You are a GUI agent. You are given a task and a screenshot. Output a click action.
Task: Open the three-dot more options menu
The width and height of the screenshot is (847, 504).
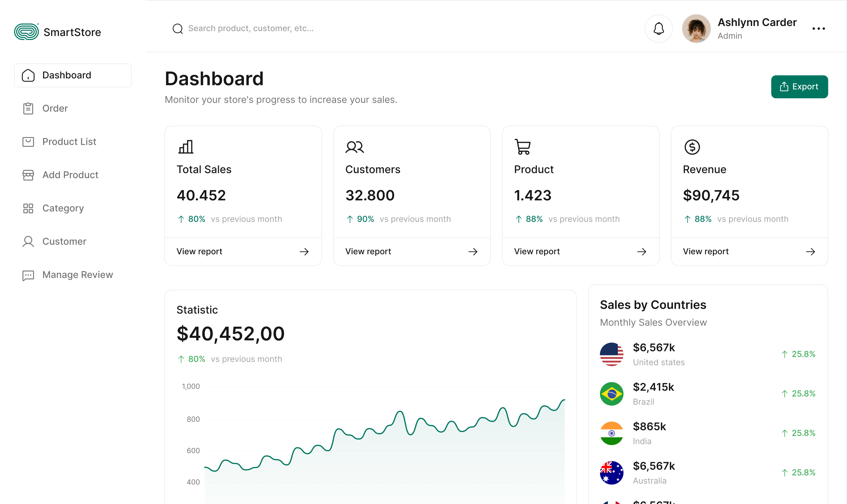[x=819, y=29]
